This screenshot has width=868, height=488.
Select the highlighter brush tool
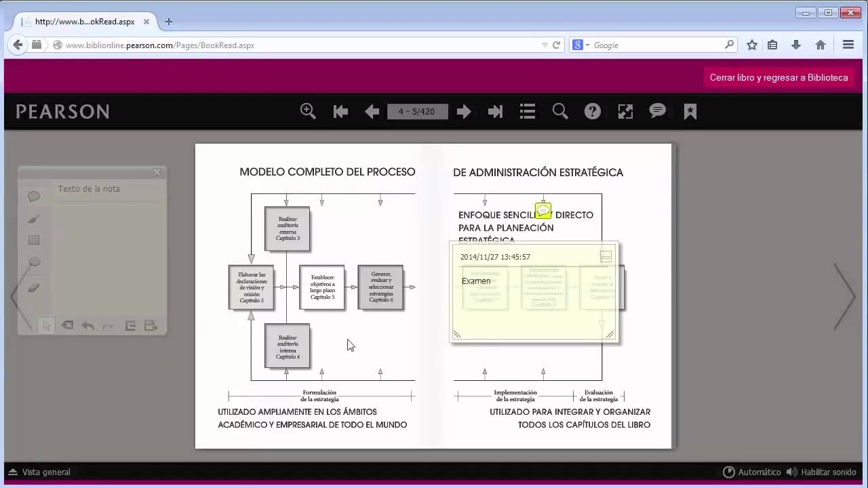coord(34,218)
